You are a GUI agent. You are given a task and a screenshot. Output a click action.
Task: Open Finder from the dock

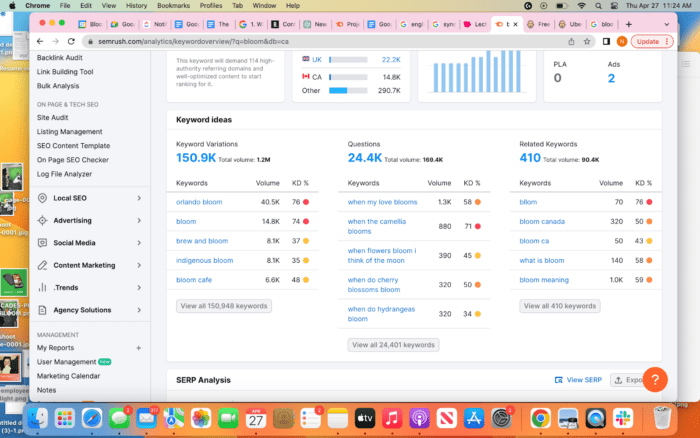tap(38, 419)
